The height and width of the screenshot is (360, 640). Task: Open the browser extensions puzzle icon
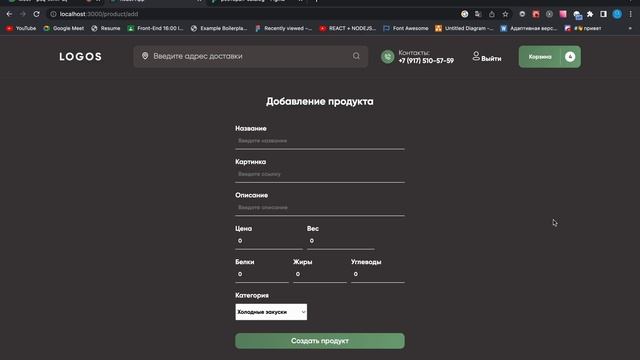tap(590, 14)
